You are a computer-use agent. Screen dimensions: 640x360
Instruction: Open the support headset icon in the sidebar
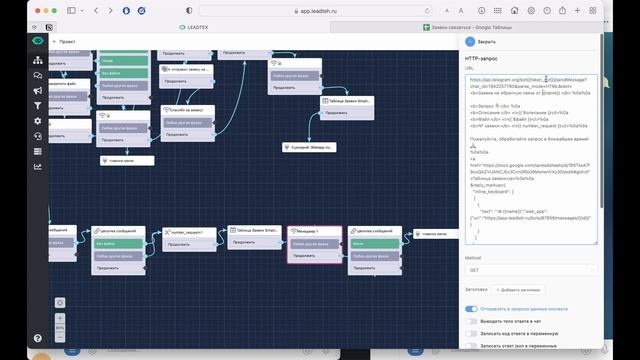[x=38, y=136]
